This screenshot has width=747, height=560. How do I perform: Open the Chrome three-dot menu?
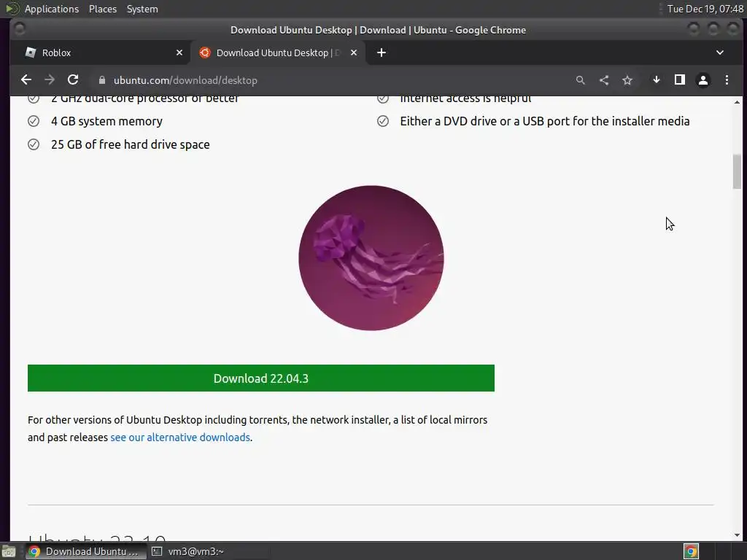point(727,80)
